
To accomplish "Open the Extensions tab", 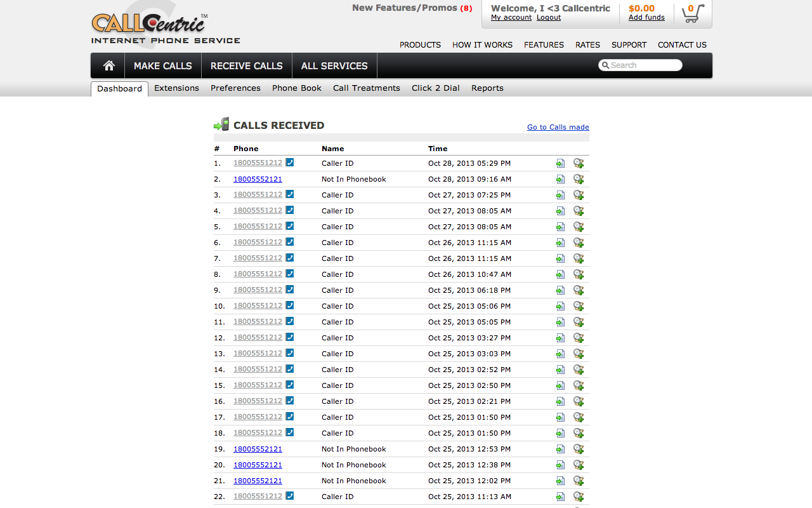I will click(x=176, y=88).
